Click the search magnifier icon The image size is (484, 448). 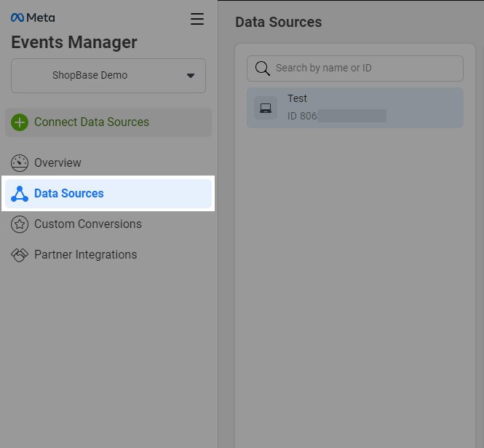(263, 68)
